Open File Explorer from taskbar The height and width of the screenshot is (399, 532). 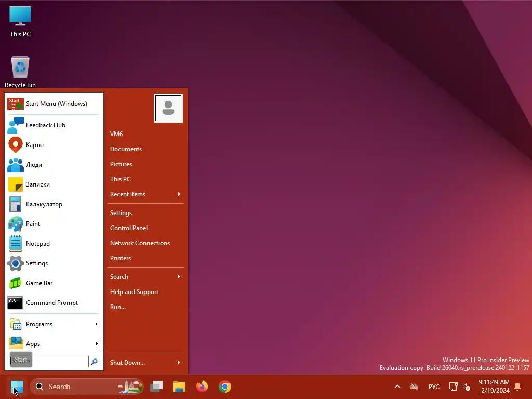179,387
